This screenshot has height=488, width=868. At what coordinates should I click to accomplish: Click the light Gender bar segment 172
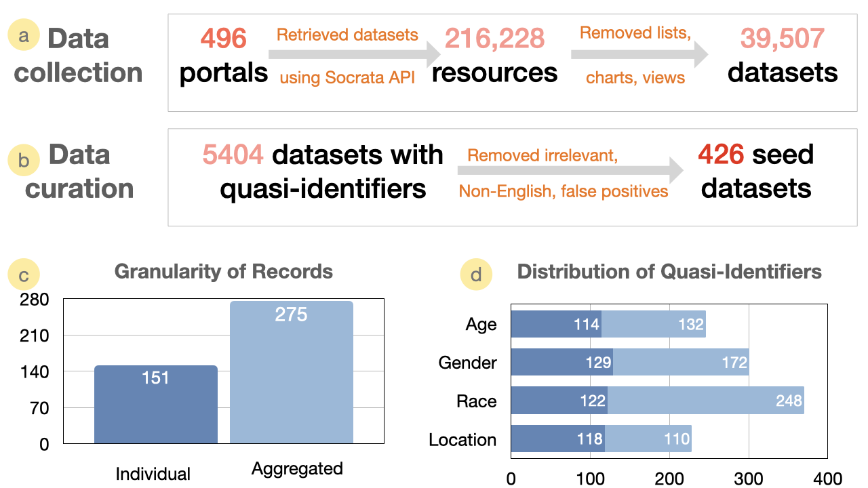coord(681,363)
